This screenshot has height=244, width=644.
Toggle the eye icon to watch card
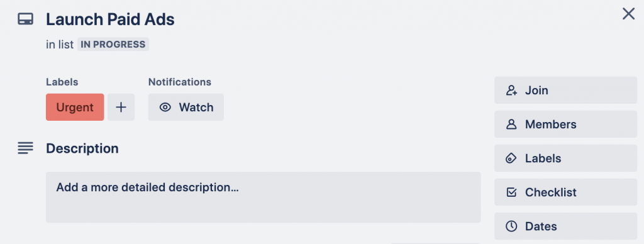(x=165, y=108)
